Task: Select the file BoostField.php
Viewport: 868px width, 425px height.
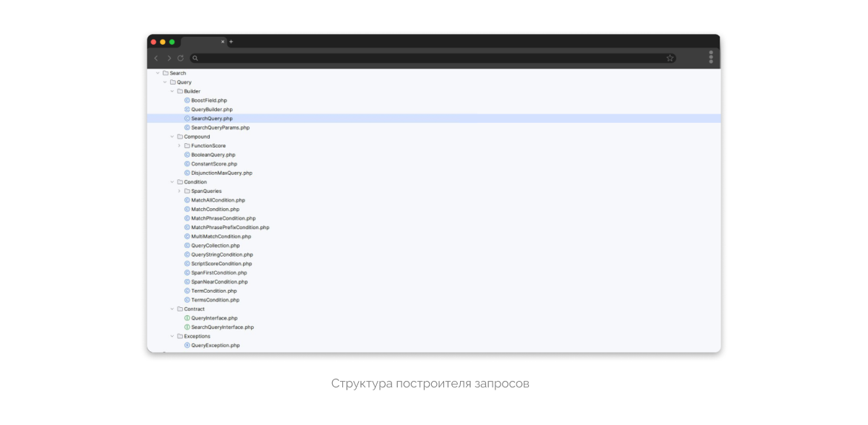Action: (209, 100)
